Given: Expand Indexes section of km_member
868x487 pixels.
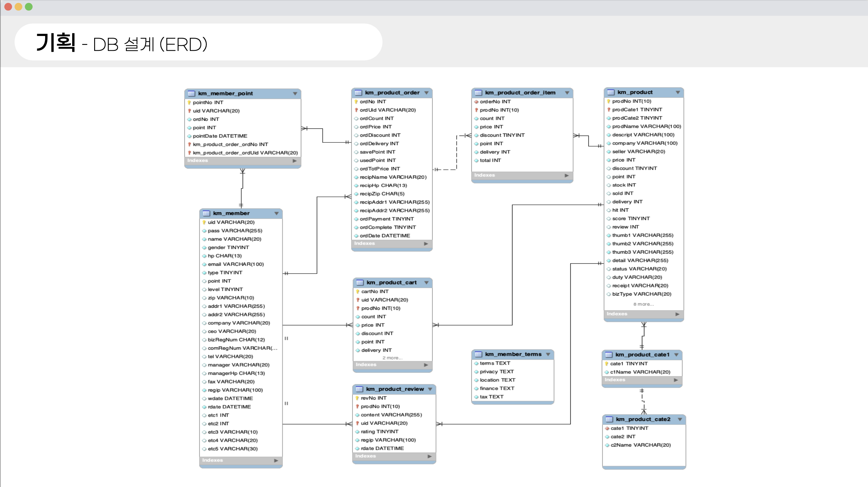Looking at the screenshot, I should pos(276,460).
